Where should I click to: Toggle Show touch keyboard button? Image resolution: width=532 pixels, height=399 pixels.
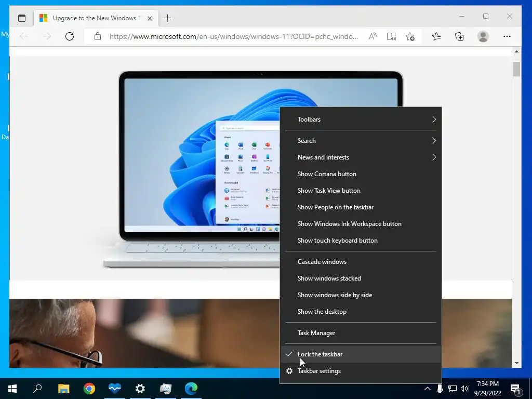click(361, 241)
